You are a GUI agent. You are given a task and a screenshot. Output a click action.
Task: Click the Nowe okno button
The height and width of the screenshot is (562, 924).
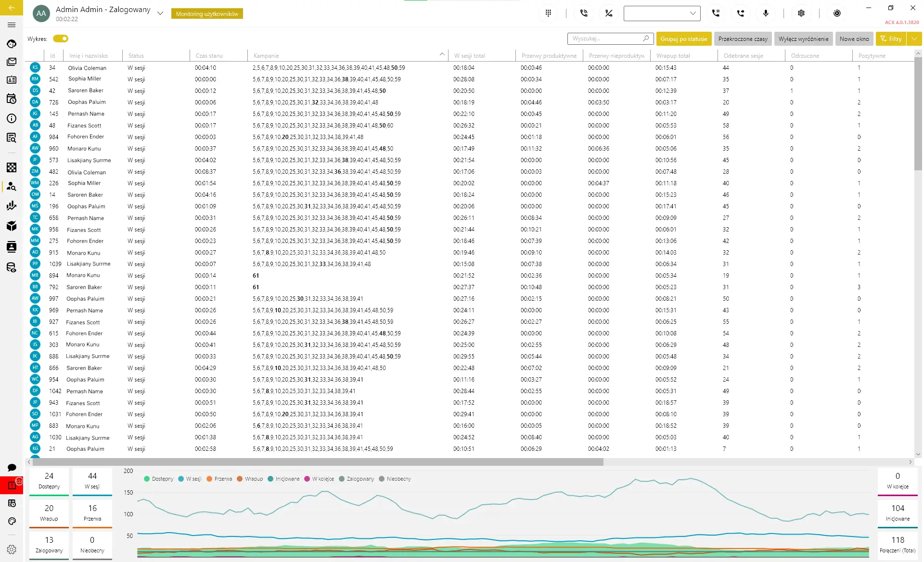[x=854, y=39]
